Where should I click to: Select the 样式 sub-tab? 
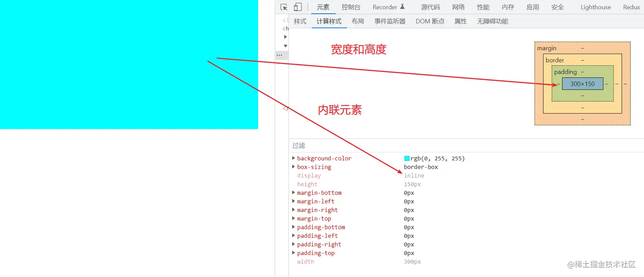pyautogui.click(x=300, y=21)
